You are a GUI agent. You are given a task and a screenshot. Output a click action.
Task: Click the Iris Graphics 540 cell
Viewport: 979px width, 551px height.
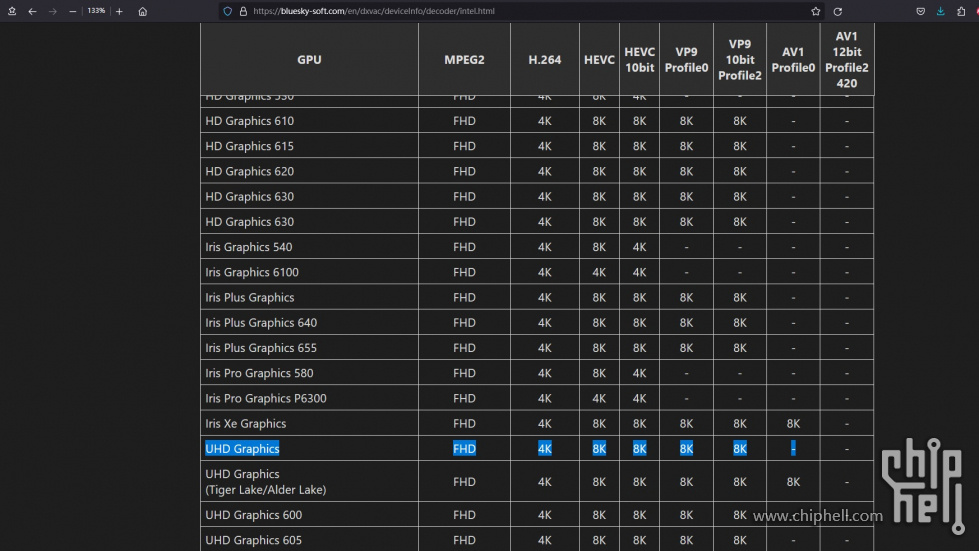coord(309,247)
